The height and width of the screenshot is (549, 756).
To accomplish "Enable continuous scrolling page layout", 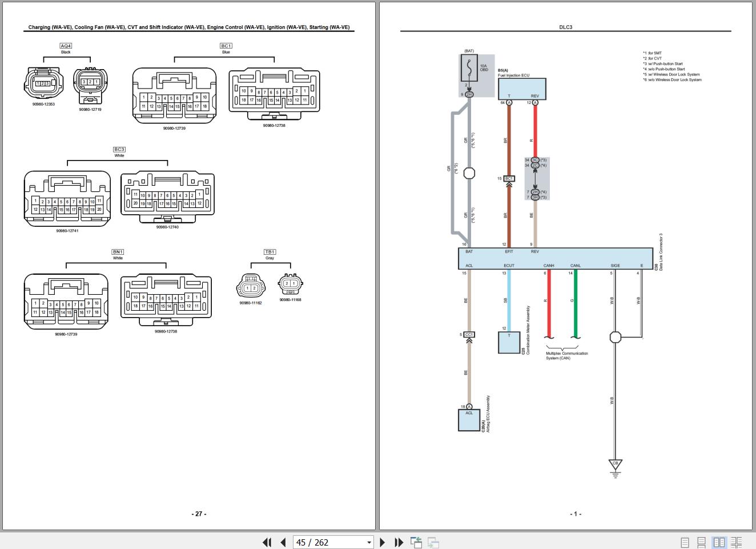I will tap(702, 542).
